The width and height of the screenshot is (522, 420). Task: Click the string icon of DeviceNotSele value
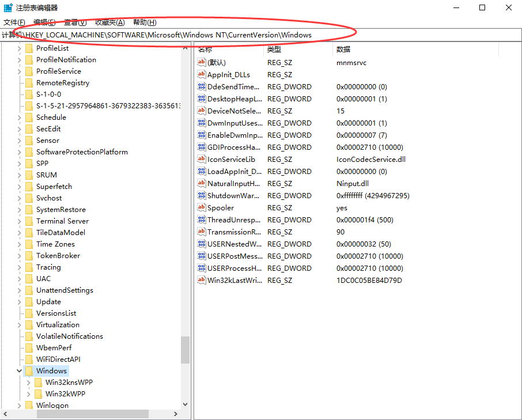pos(202,111)
